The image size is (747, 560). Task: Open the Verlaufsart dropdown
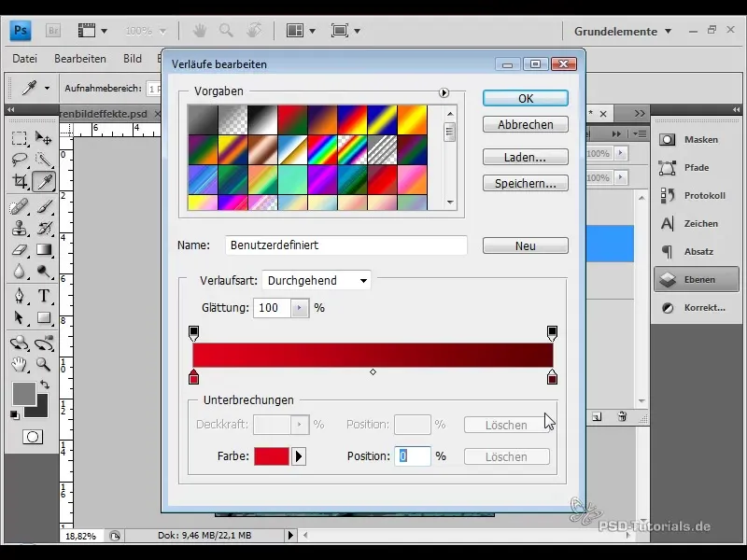point(317,281)
